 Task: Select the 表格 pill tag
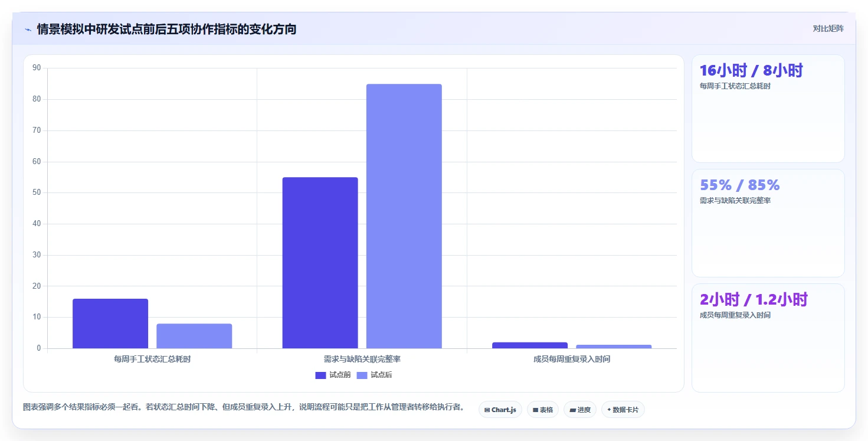[543, 410]
